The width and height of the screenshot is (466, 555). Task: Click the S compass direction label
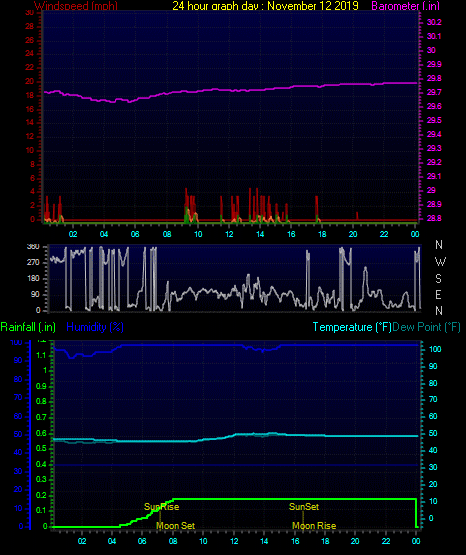[x=438, y=279]
